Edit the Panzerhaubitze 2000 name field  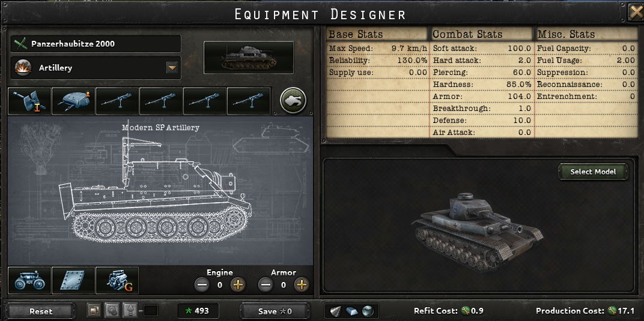click(x=96, y=44)
